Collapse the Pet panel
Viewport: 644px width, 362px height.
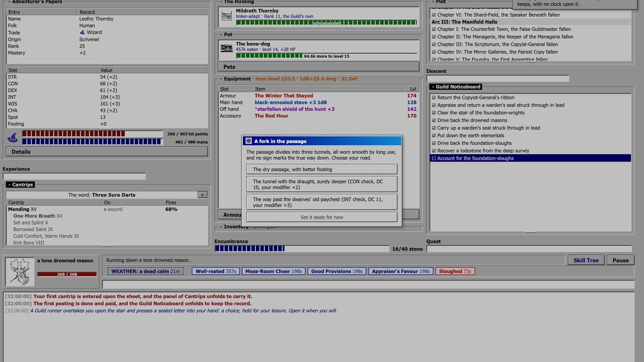click(221, 35)
